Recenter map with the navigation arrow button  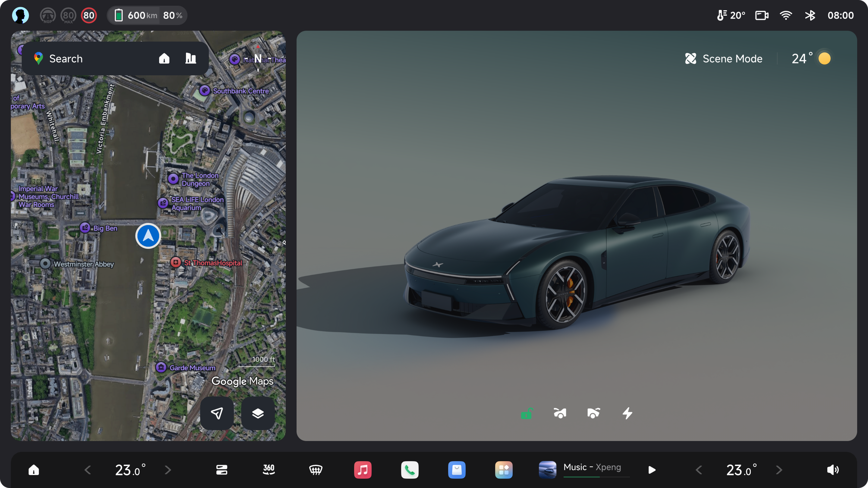coord(217,413)
